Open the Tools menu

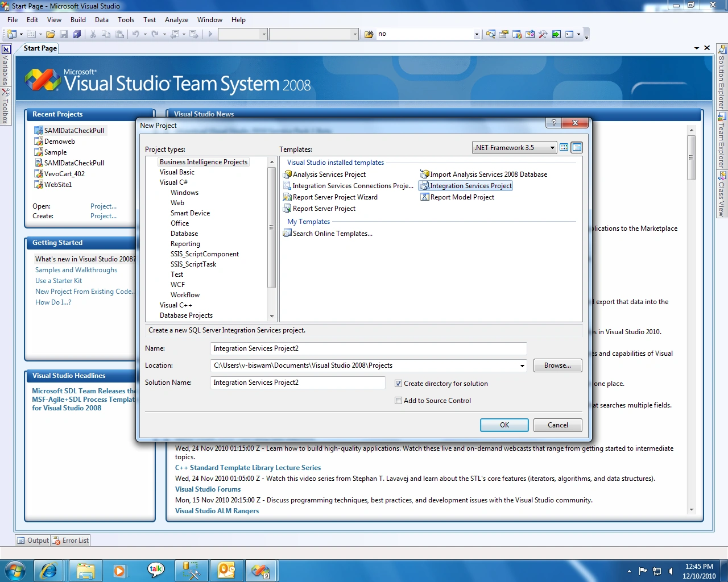click(x=126, y=19)
